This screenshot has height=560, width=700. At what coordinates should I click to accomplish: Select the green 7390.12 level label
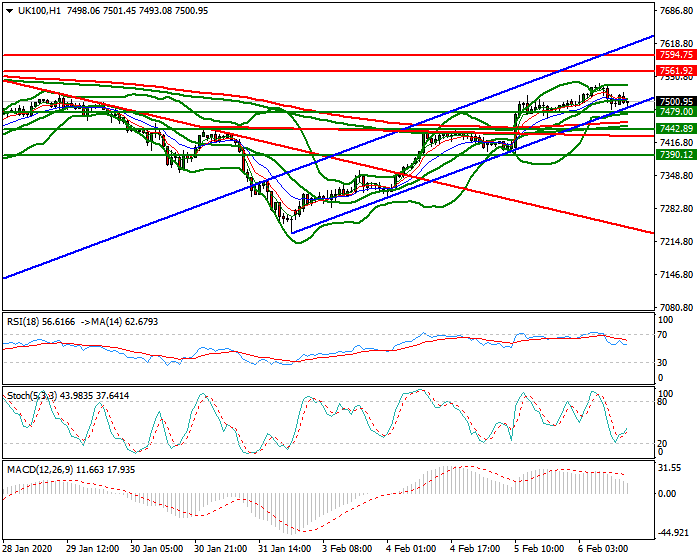(x=676, y=155)
